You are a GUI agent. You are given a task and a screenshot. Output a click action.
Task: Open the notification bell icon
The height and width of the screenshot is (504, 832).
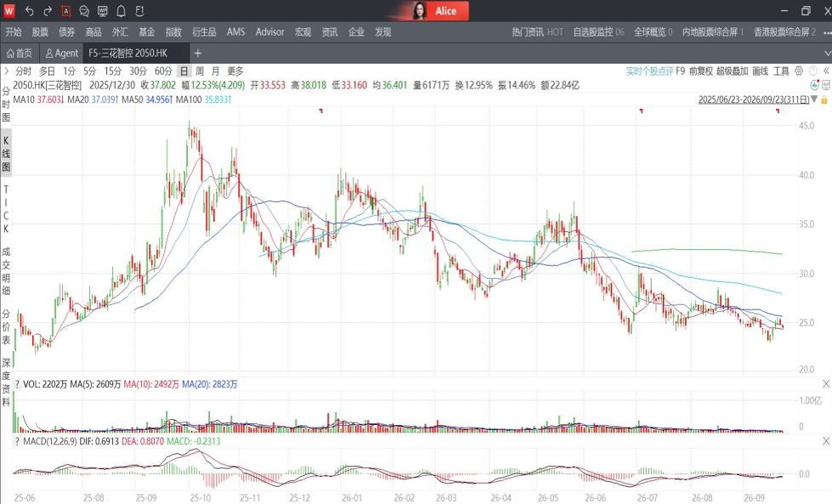coord(121,10)
